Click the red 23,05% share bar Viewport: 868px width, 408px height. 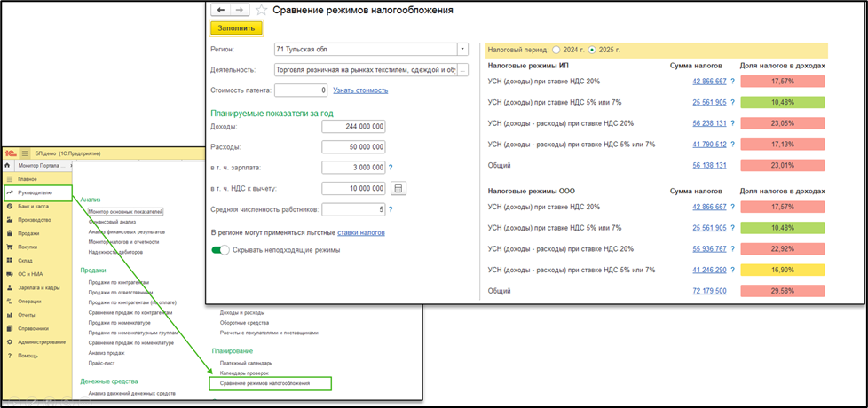(783, 123)
